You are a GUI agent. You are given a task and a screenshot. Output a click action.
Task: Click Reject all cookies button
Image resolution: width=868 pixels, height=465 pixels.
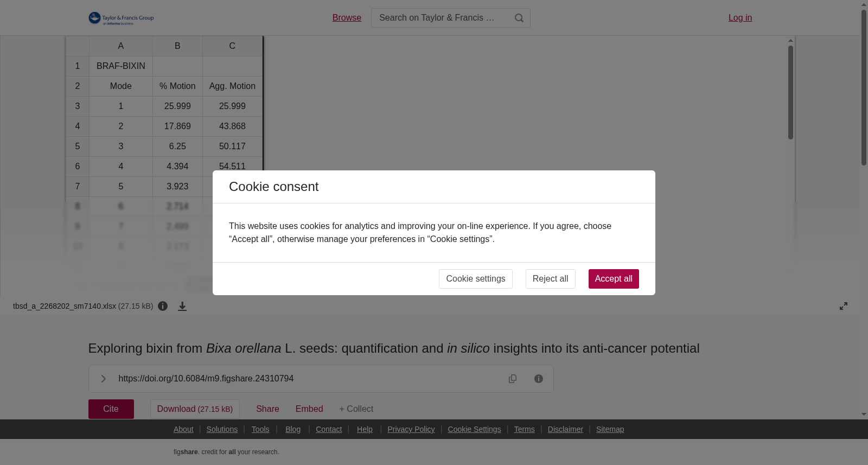551,279
